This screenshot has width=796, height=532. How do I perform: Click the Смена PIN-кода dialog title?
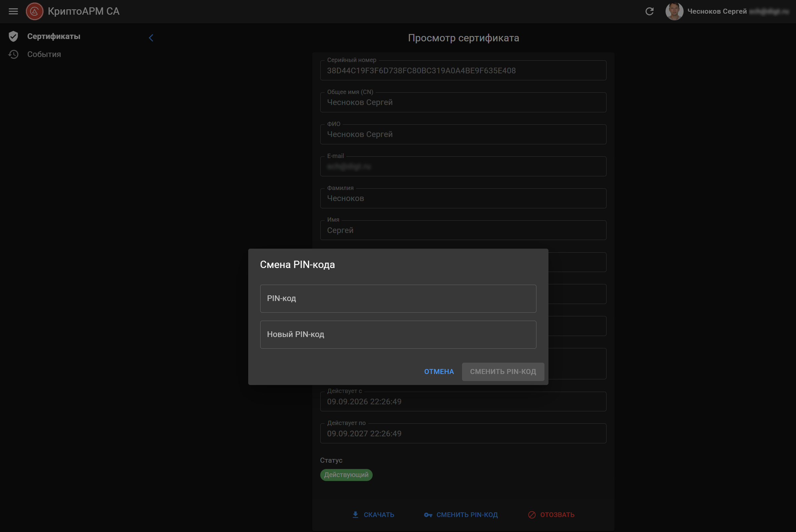point(297,264)
